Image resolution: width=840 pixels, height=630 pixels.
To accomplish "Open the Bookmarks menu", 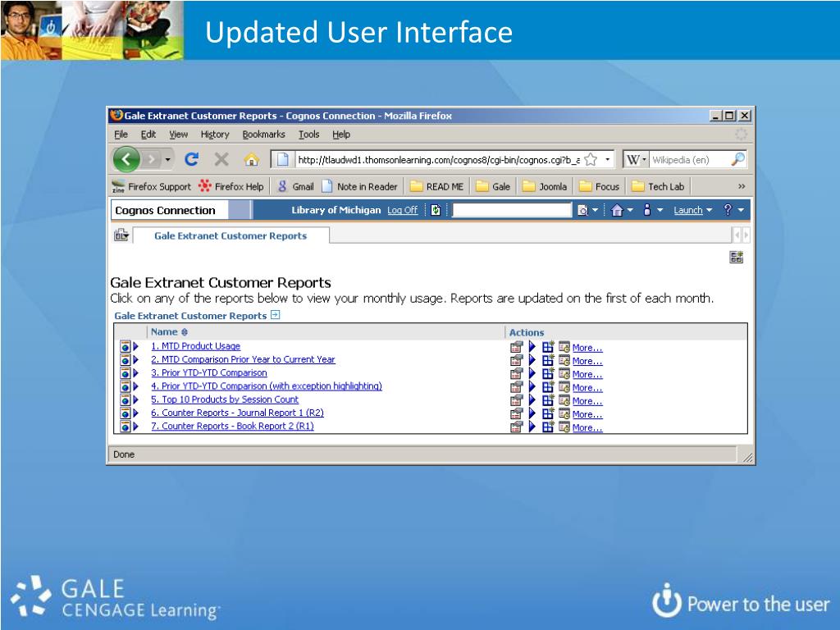I will click(263, 135).
